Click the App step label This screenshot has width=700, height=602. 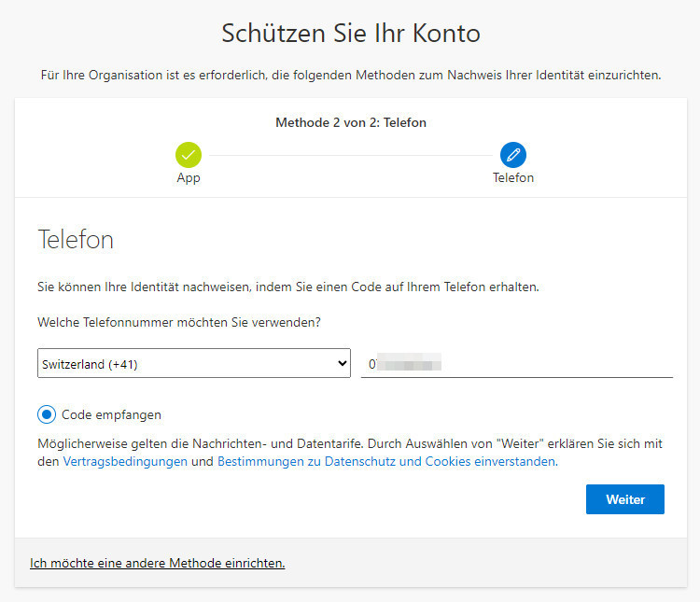(x=189, y=177)
